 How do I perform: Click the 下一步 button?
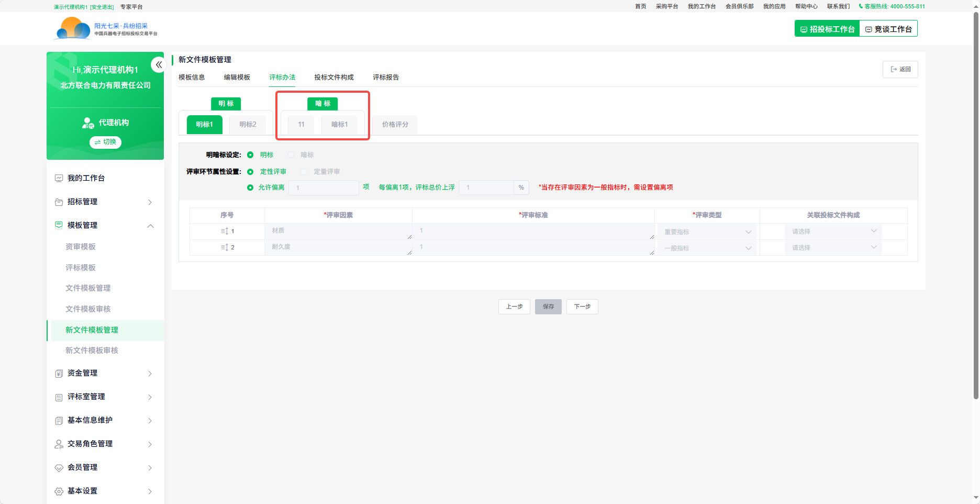click(582, 306)
